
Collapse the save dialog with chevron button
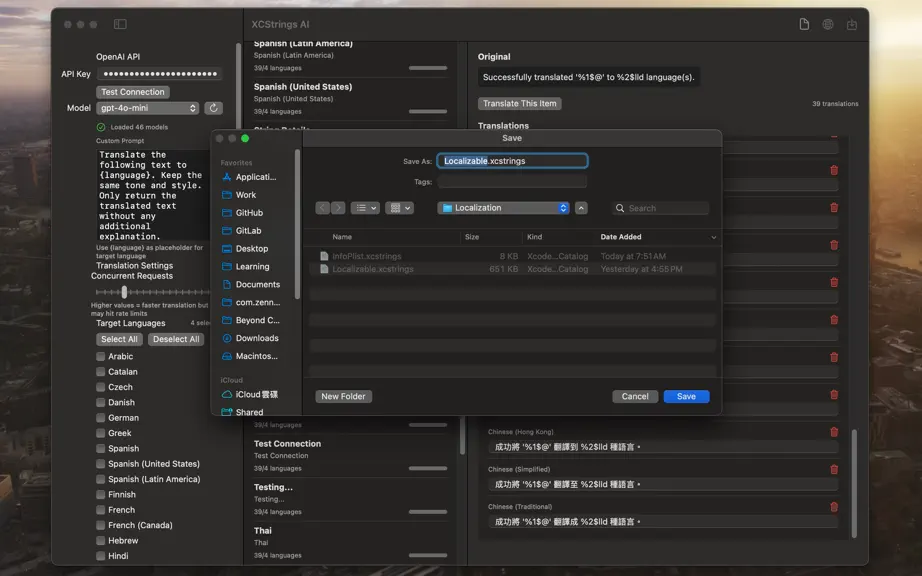coord(581,208)
